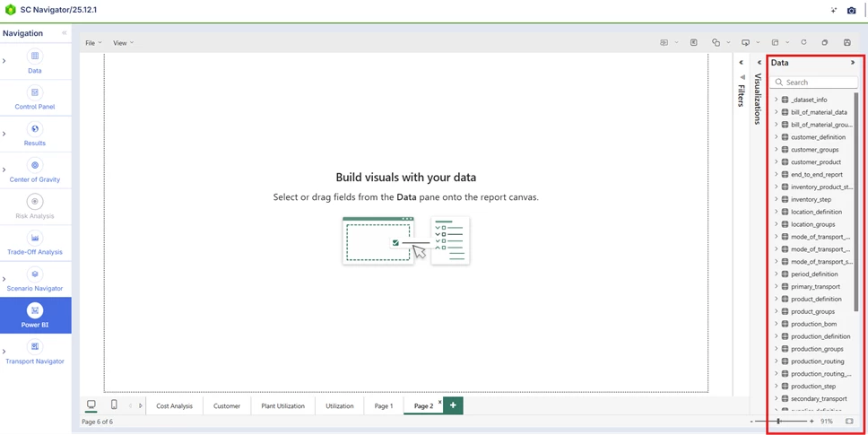Add a new report page
The width and height of the screenshot is (868, 435).
tap(454, 405)
